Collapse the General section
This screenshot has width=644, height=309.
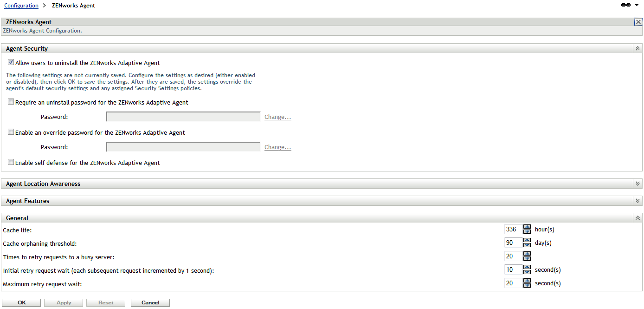tap(638, 218)
